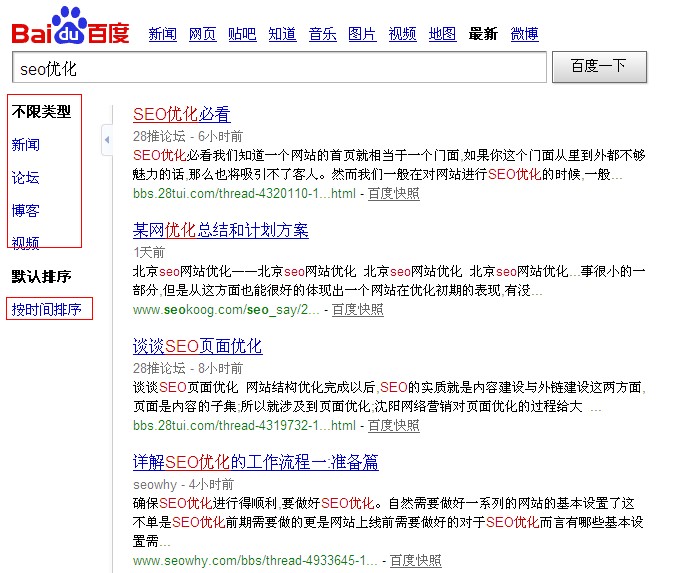Open the SEO优化必看 result title

(181, 114)
